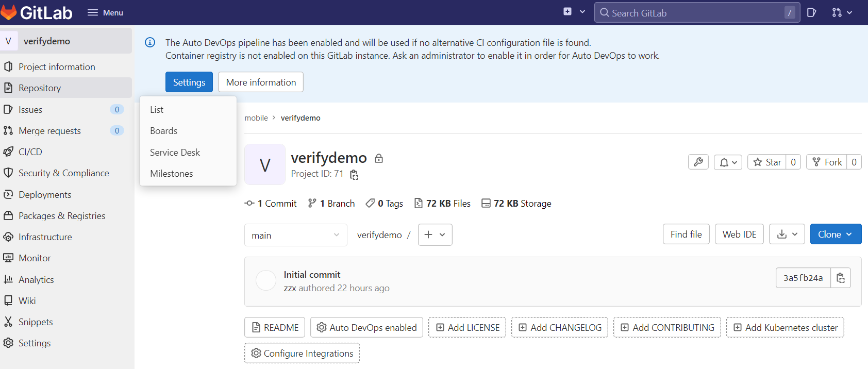Click the create new plus icon
This screenshot has height=369, width=868.
tap(567, 11)
